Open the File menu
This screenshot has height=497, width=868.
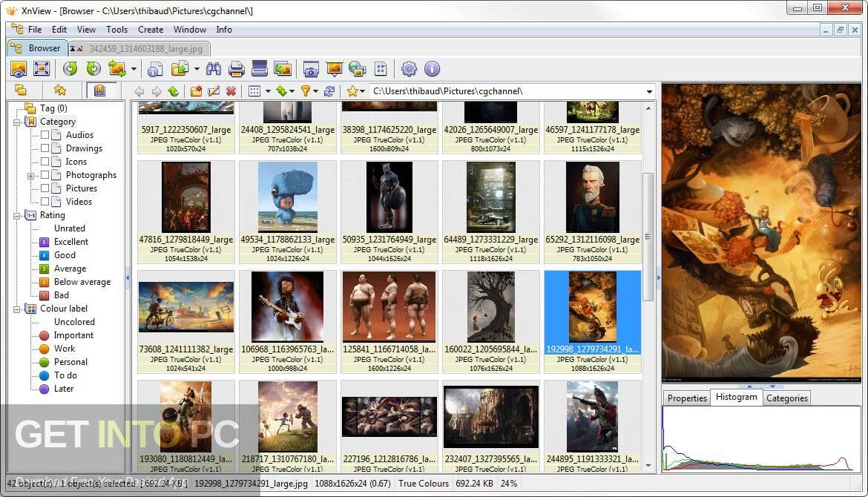[x=35, y=30]
